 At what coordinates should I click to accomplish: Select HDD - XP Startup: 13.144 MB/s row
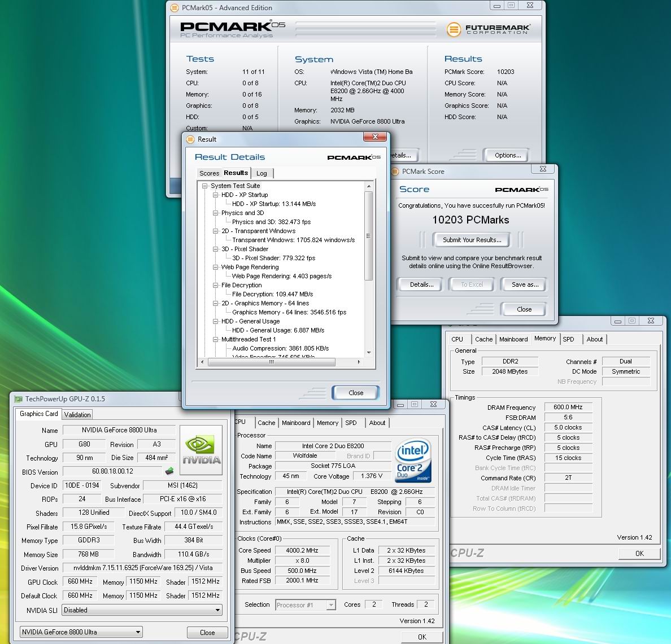[x=274, y=204]
